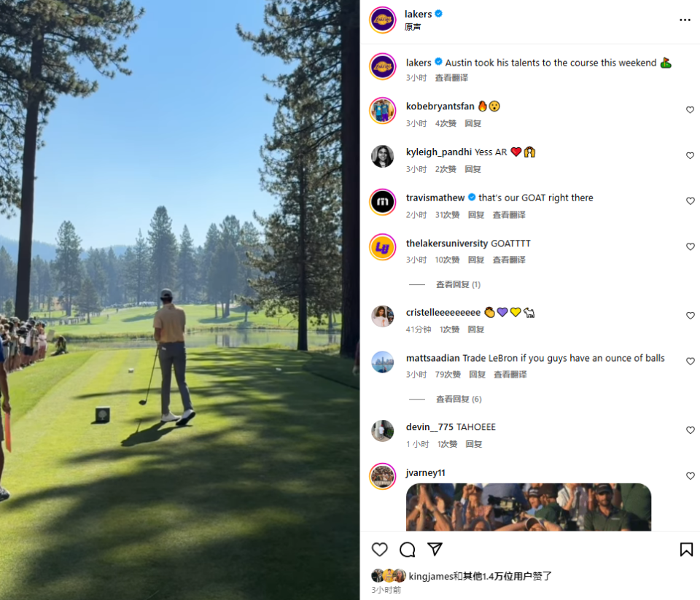700x600 pixels.
Task: Like the travismathew GOAT comment
Action: [690, 201]
